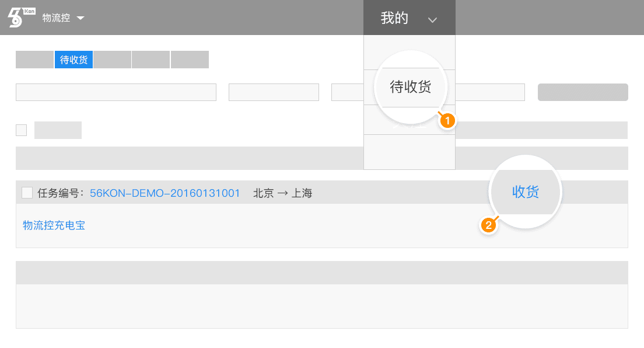Screen dimensions: 644x348
Task: Collapse the 我的 menu chevron
Action: coord(432,20)
